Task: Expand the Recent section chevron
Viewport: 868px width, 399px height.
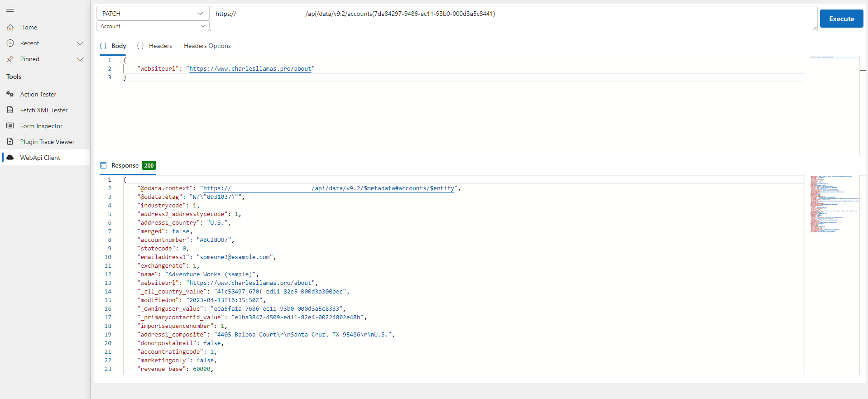Action: [x=80, y=43]
